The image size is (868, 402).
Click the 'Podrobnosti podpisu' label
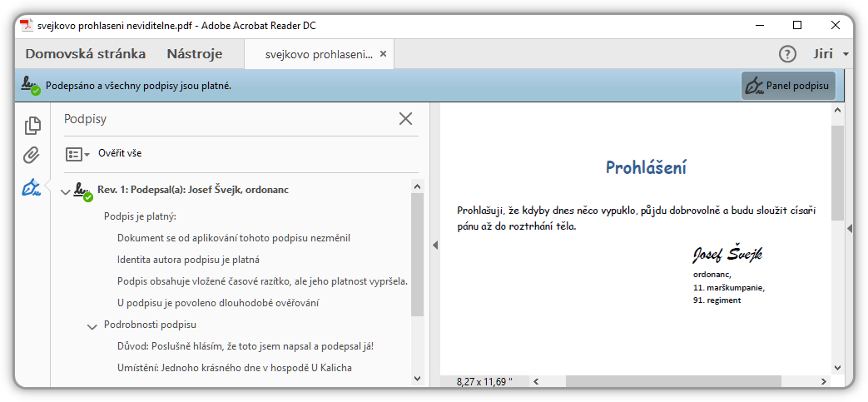pyautogui.click(x=150, y=325)
